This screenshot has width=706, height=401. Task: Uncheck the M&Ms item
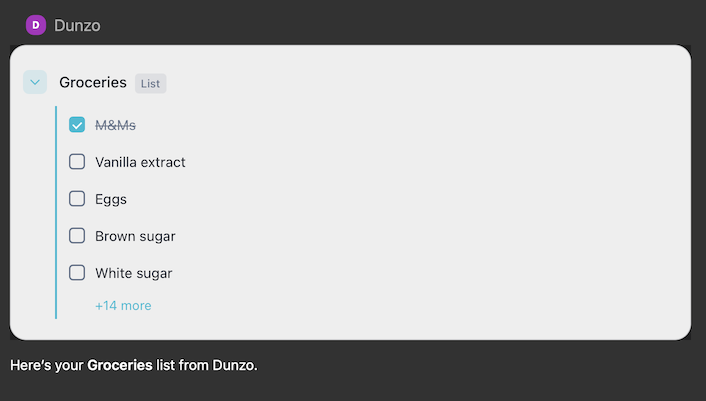coord(77,125)
